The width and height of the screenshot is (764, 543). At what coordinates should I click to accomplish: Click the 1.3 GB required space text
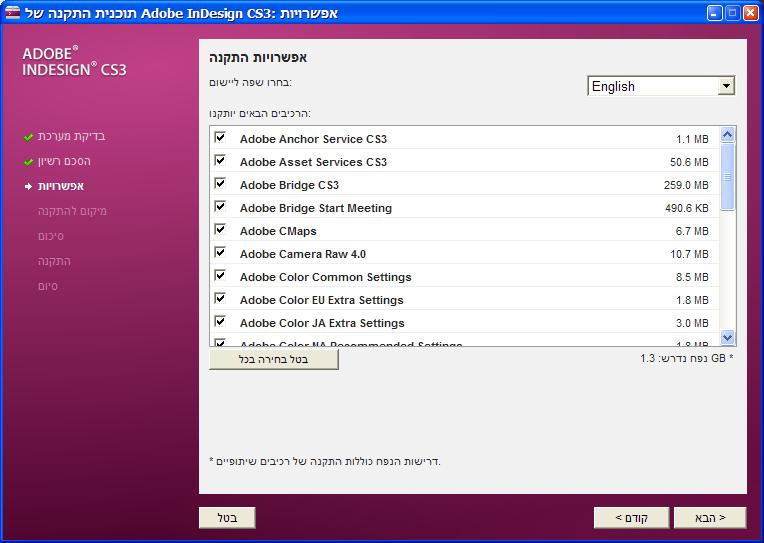(687, 358)
